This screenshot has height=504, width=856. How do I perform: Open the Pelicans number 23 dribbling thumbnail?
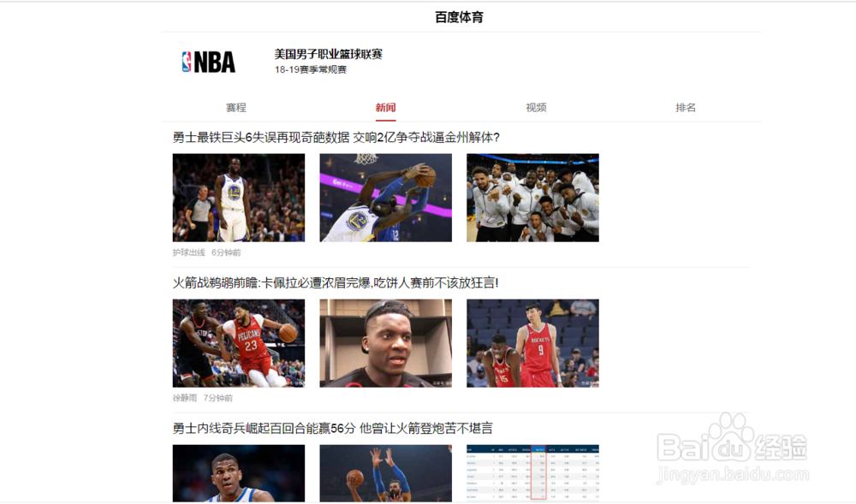[x=239, y=343]
